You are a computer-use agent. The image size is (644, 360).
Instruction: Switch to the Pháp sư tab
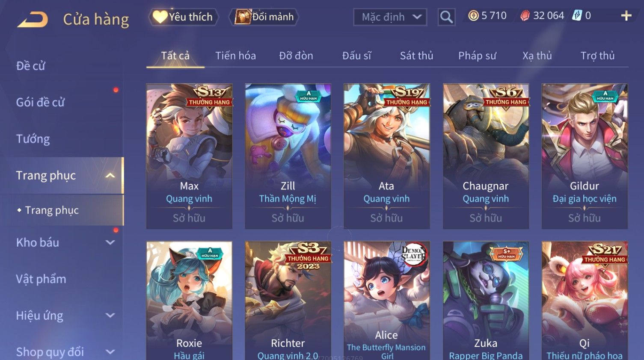point(477,56)
